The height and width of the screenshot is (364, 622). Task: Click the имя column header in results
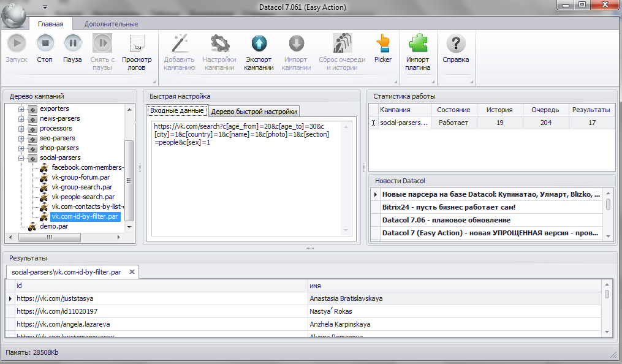pyautogui.click(x=455, y=286)
